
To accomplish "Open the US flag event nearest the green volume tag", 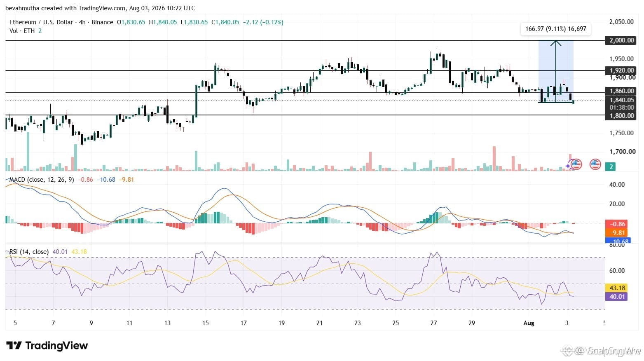I will click(x=595, y=164).
